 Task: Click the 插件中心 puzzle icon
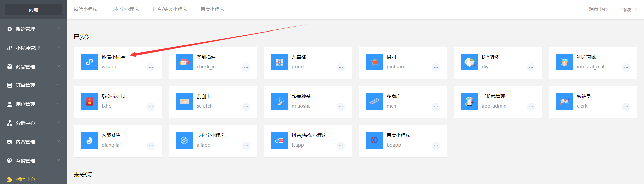click(x=10, y=179)
